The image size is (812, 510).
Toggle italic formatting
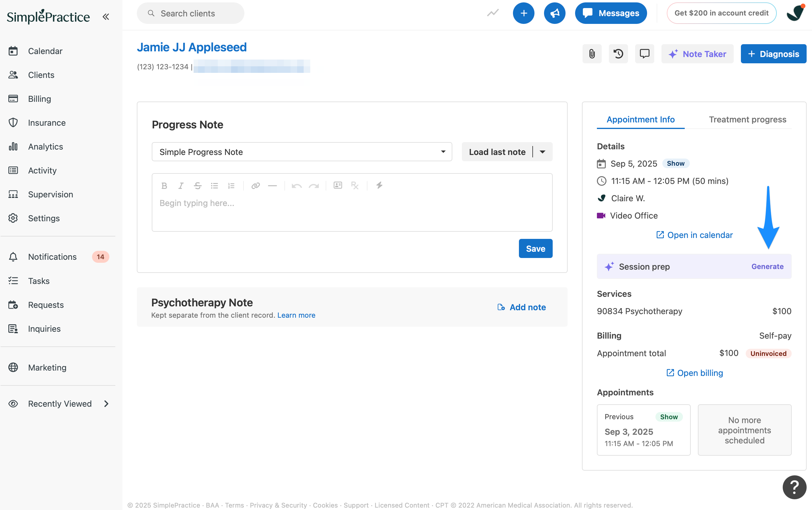coord(181,185)
